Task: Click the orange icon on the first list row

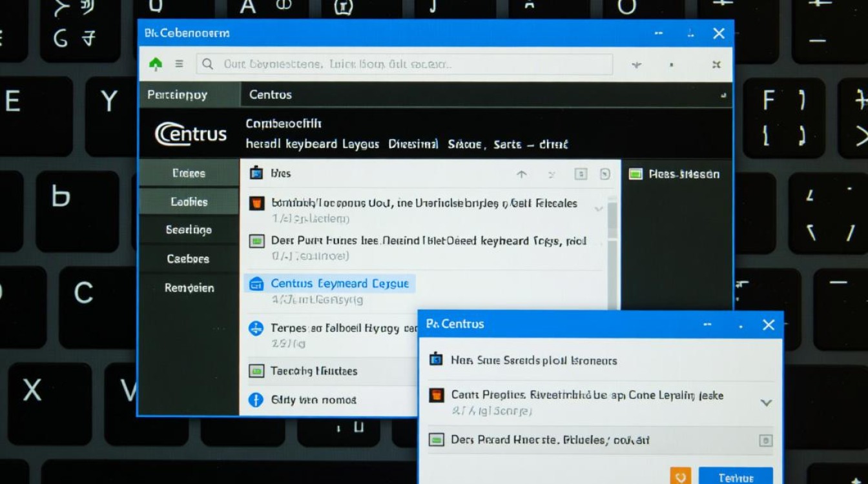Action: [x=256, y=204]
